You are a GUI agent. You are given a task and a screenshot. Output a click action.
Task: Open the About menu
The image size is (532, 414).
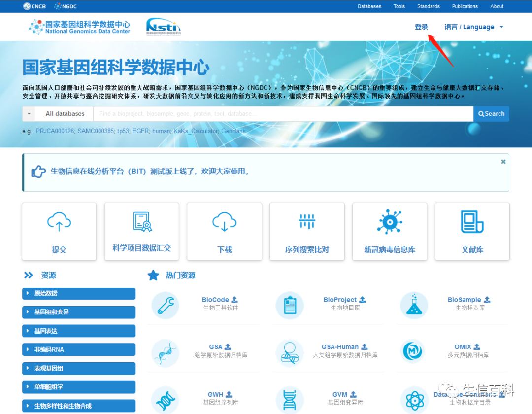(497, 6)
